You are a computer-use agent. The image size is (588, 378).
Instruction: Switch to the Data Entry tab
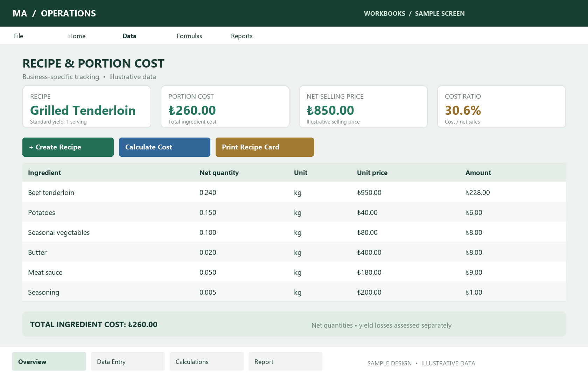point(128,362)
